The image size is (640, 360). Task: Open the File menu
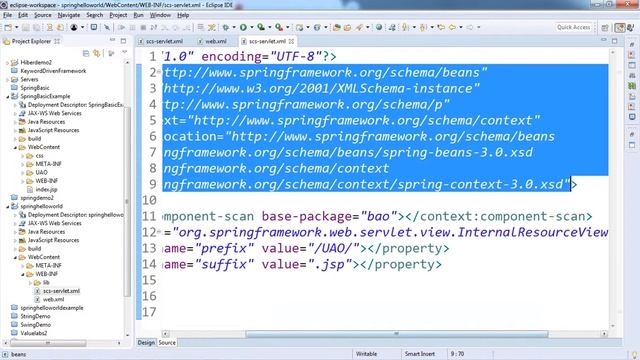point(7,15)
